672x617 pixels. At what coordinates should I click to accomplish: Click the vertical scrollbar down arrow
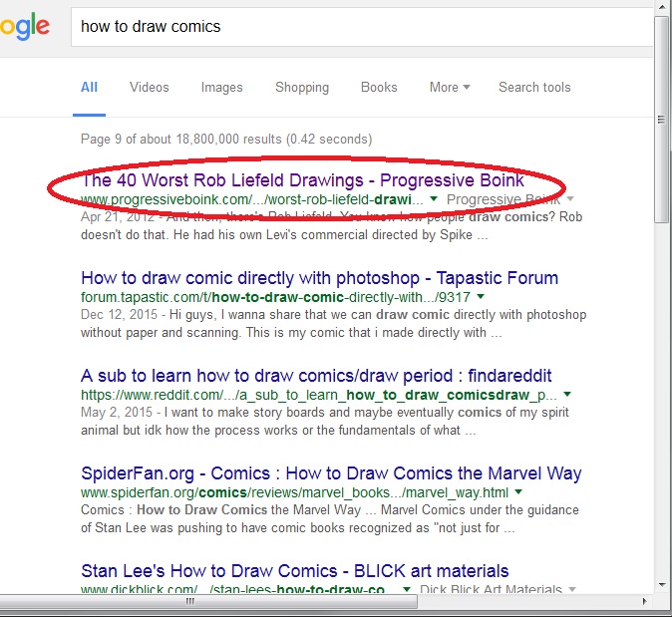(x=662, y=584)
